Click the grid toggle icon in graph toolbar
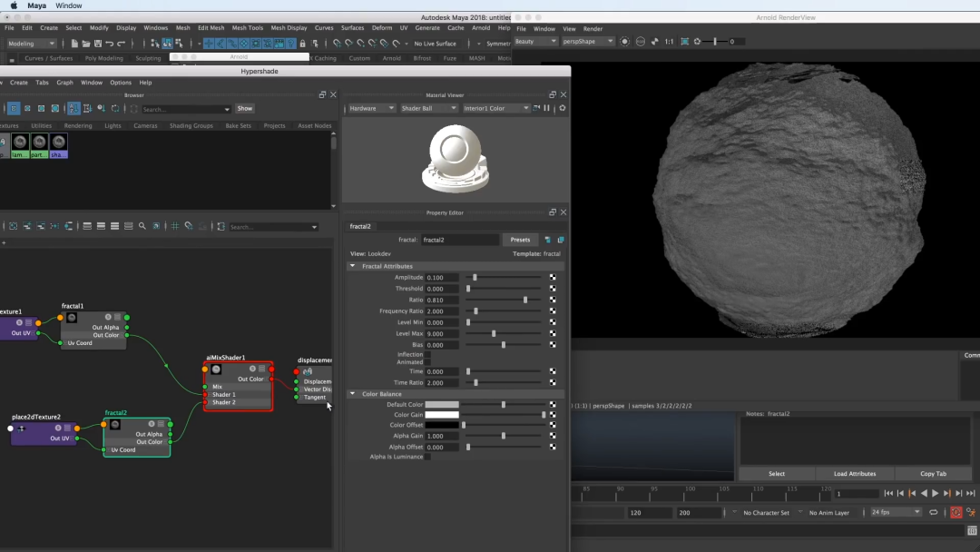The width and height of the screenshot is (980, 552). [x=175, y=226]
